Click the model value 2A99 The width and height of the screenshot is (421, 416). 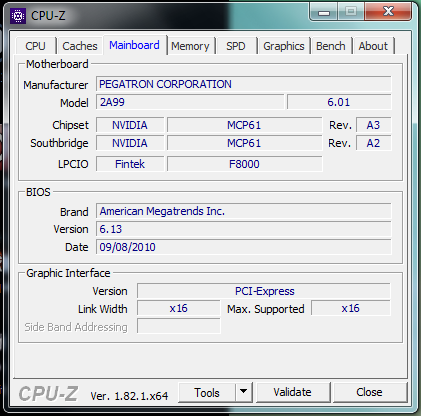190,102
